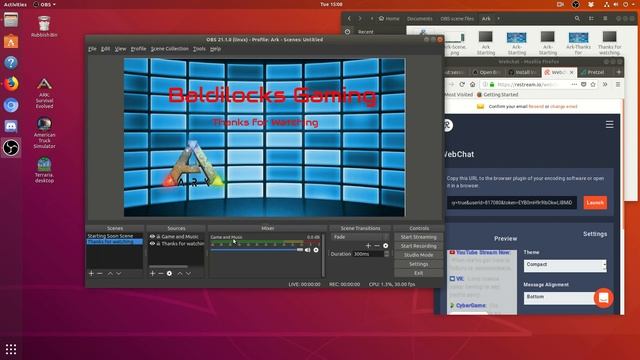Remove the scene transition with the minus icon

[377, 246]
